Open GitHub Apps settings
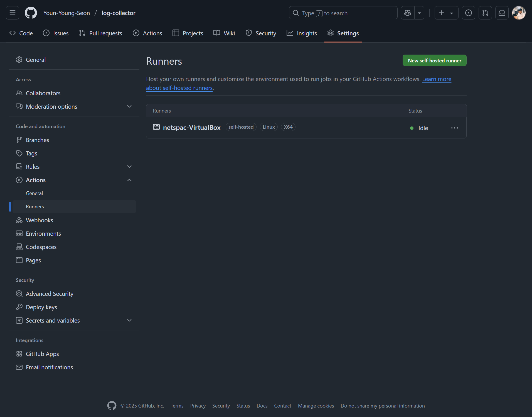The image size is (532, 417). click(x=74, y=354)
